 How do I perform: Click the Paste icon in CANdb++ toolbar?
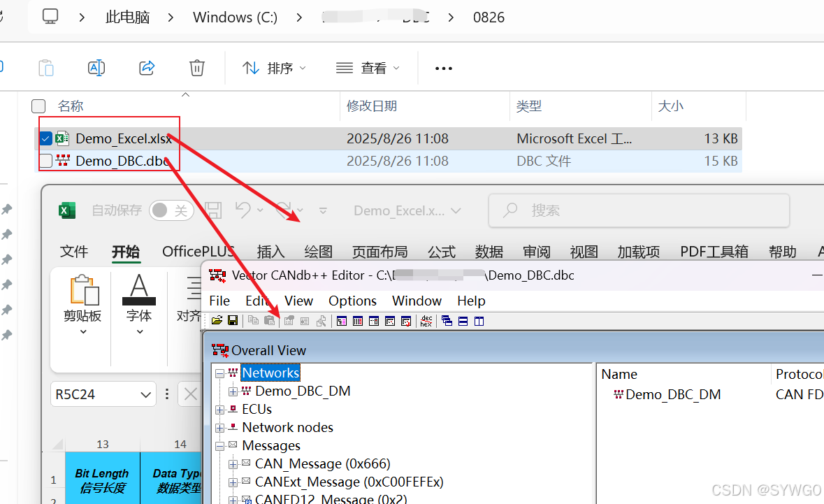tap(270, 321)
